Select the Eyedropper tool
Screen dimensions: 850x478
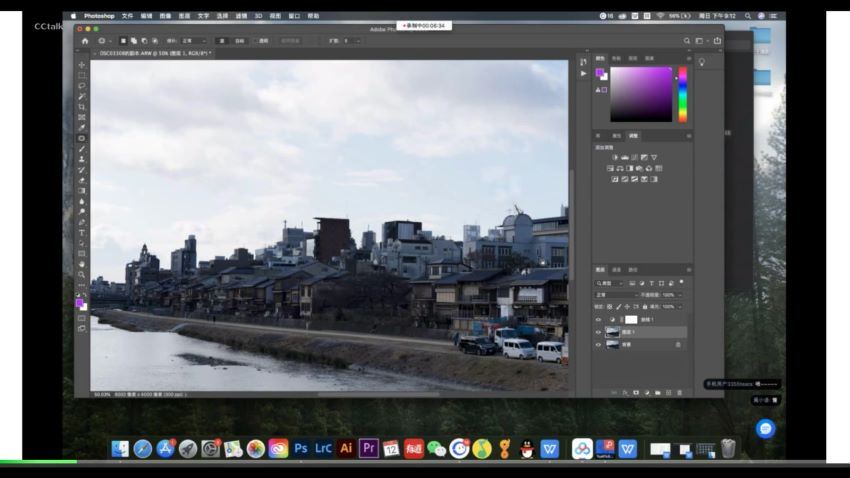[82, 128]
